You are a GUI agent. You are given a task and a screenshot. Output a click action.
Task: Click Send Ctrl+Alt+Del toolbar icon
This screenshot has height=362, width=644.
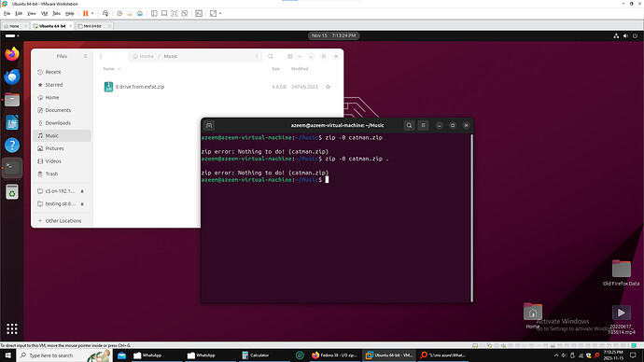pyautogui.click(x=105, y=14)
